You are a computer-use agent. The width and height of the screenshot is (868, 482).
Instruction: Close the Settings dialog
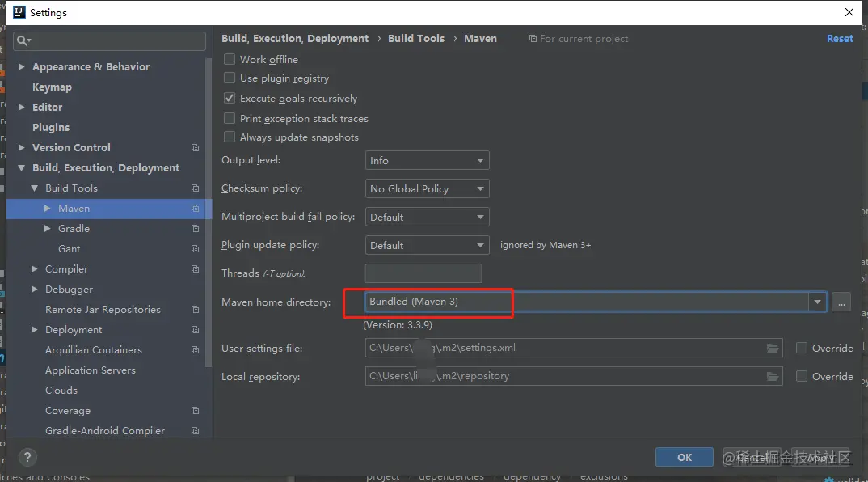point(849,12)
